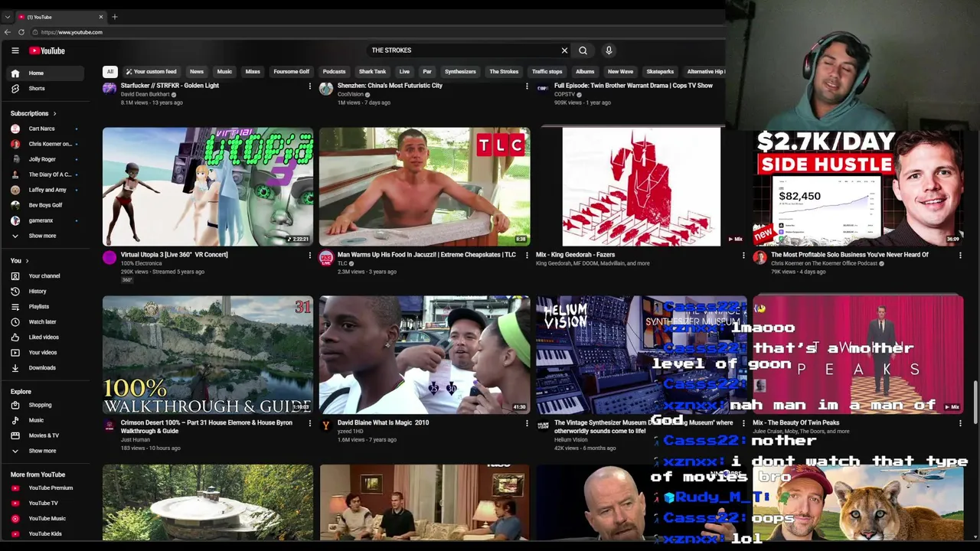Viewport: 980px width, 551px height.
Task: Clear the search box with X
Action: pyautogui.click(x=564, y=51)
